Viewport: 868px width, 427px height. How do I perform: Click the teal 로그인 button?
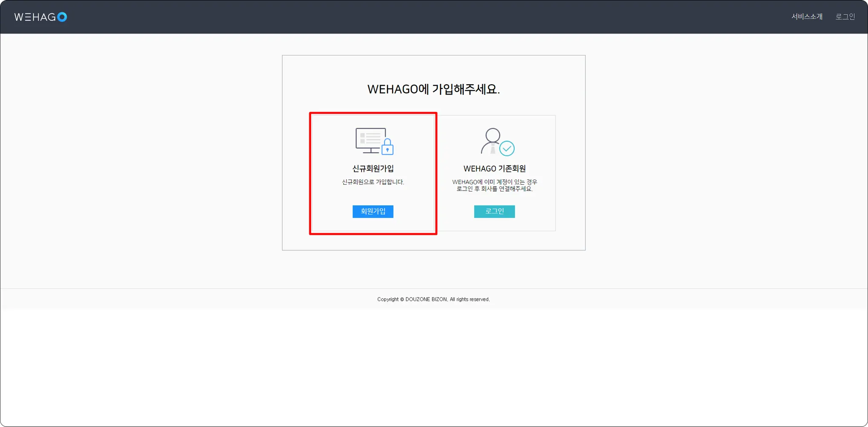[x=494, y=211]
